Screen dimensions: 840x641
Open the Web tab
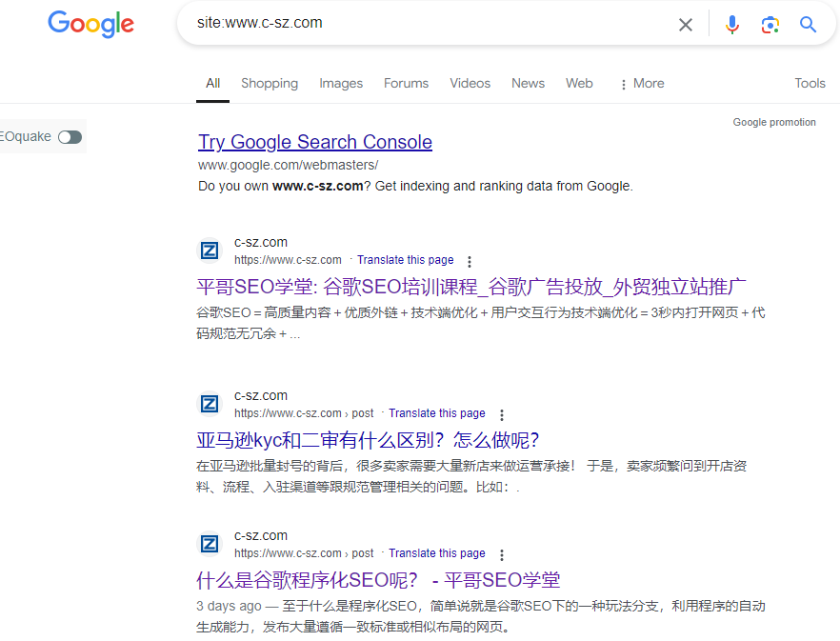579,84
